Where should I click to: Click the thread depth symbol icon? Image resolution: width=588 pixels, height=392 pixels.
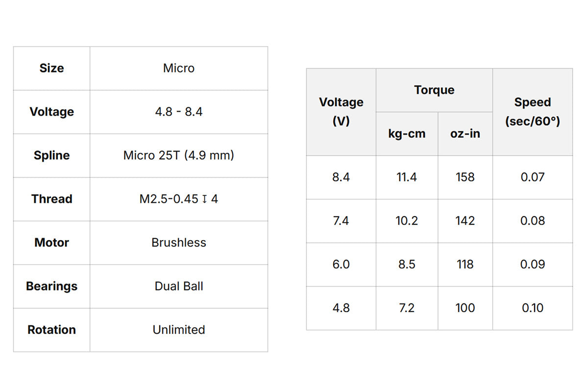[204, 199]
